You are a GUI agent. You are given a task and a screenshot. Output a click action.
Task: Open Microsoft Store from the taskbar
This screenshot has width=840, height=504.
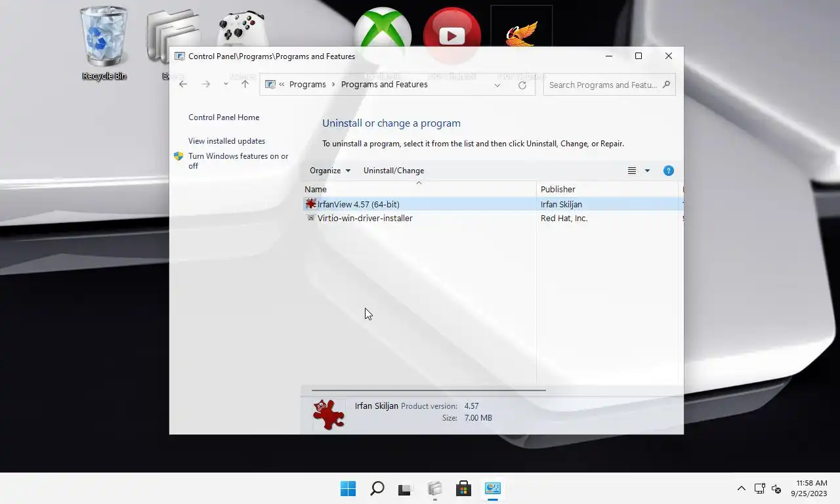(463, 488)
